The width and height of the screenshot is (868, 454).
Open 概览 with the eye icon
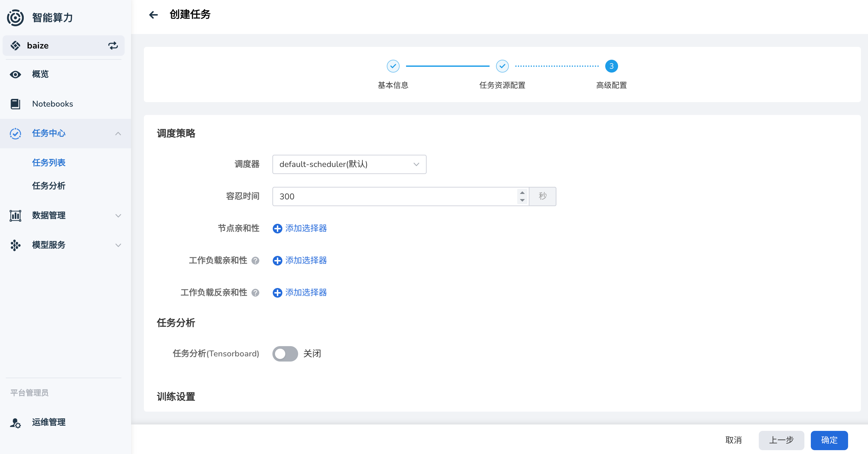(x=15, y=74)
